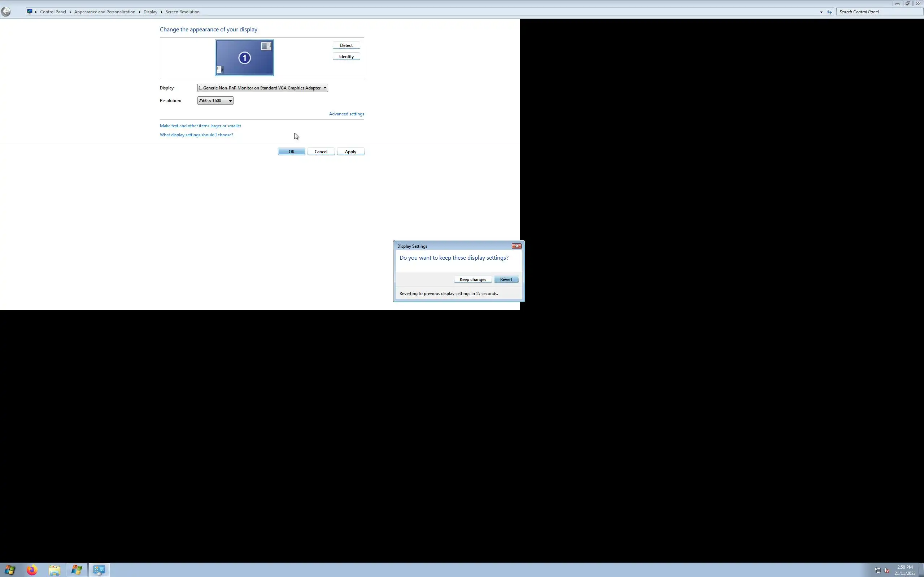This screenshot has height=577, width=924.
Task: Select monitor 1 preview thumbnail
Action: click(x=244, y=58)
